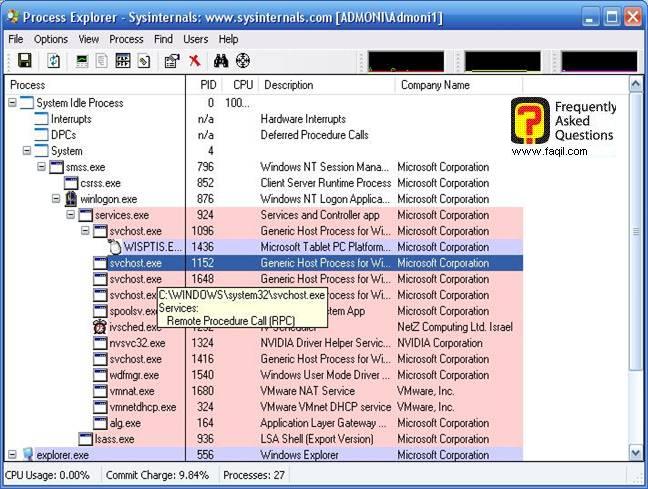Toggle the process tree view icon
Image resolution: width=648 pixels, height=489 pixels.
point(102,61)
